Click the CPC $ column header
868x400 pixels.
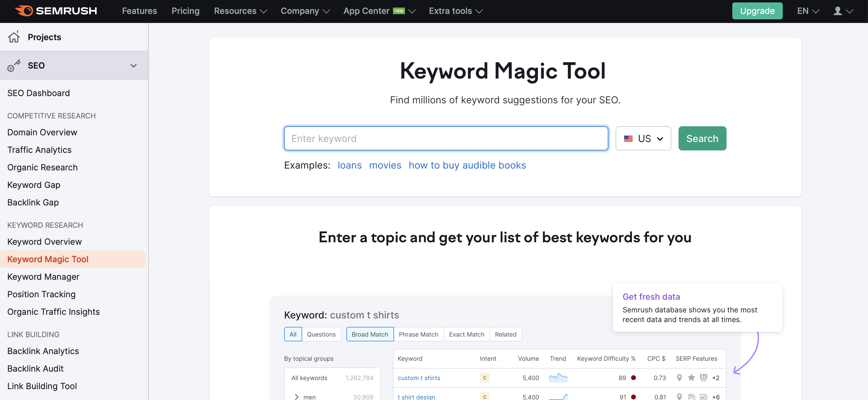(x=656, y=359)
